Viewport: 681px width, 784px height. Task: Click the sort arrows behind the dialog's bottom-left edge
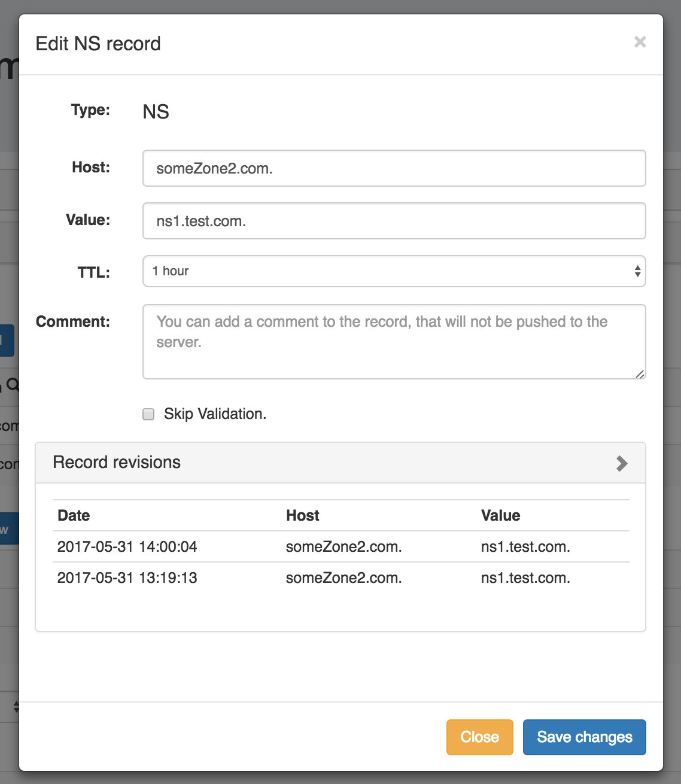click(x=16, y=707)
